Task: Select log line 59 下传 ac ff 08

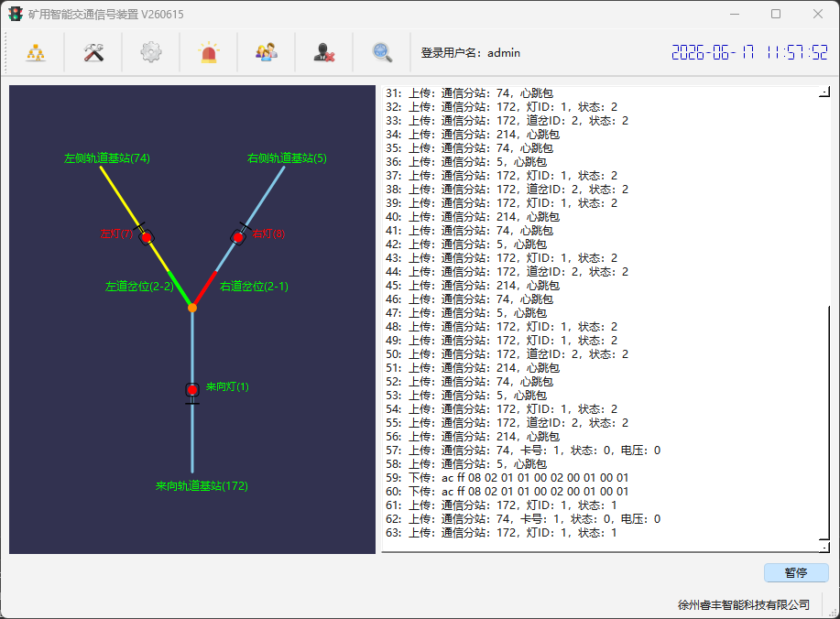Action: (507, 478)
